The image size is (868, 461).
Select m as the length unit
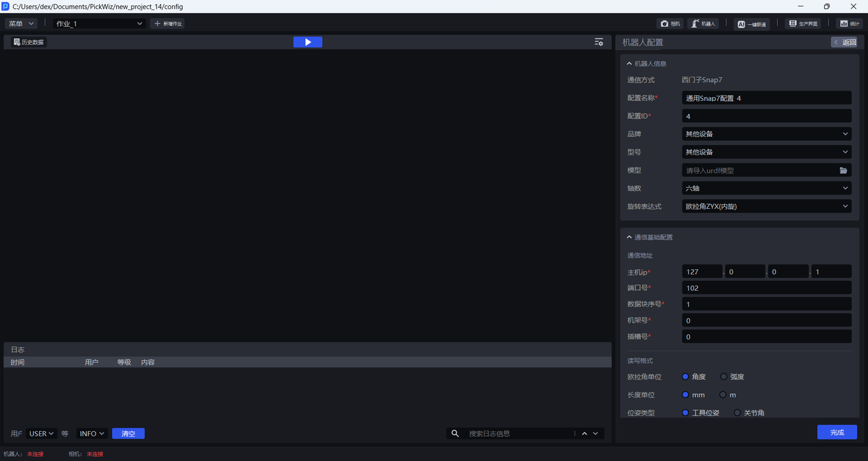[x=723, y=395]
